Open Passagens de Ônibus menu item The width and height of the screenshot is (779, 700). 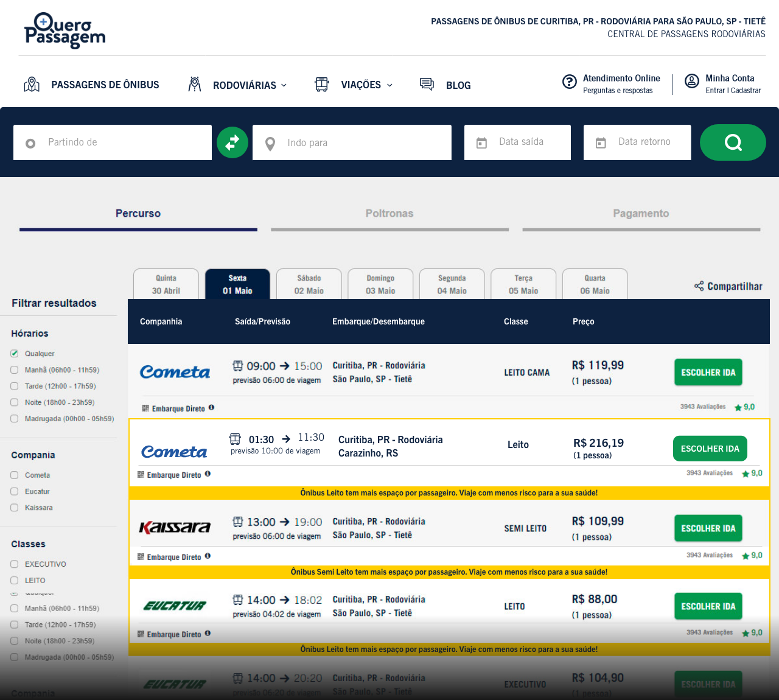coord(105,85)
